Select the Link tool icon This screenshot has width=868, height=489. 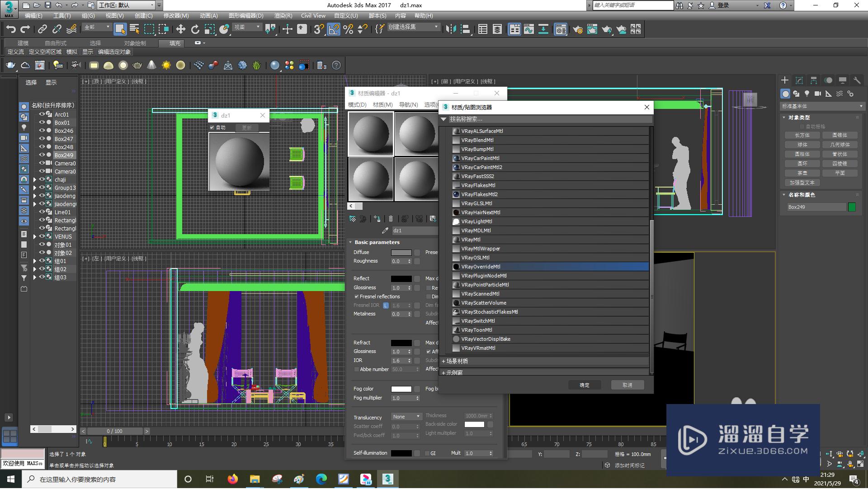pos(42,29)
